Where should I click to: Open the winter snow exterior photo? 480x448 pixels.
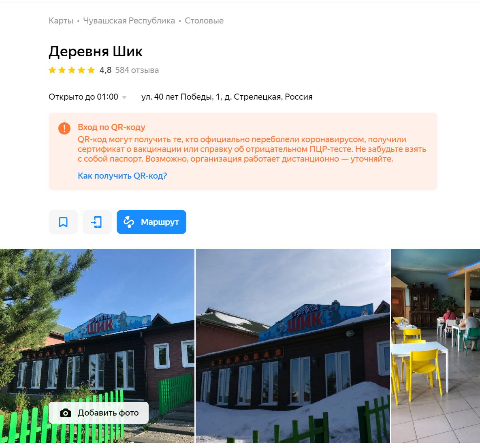293,346
